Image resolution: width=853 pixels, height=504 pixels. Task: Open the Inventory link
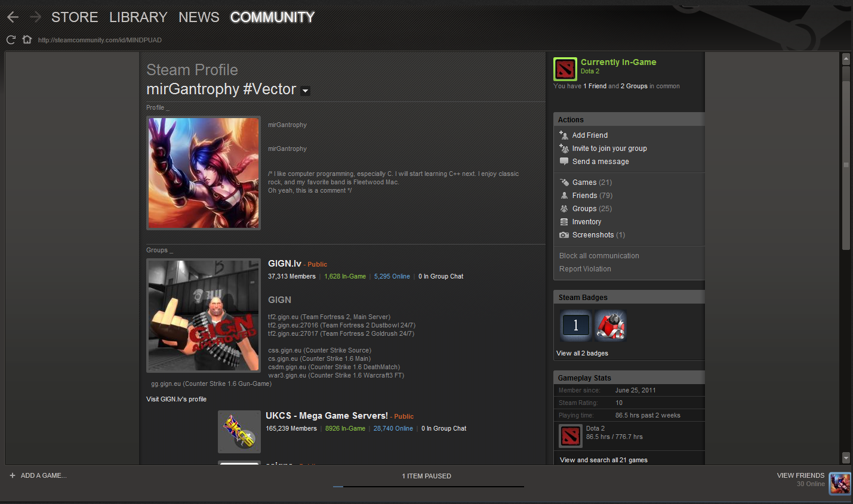(587, 222)
